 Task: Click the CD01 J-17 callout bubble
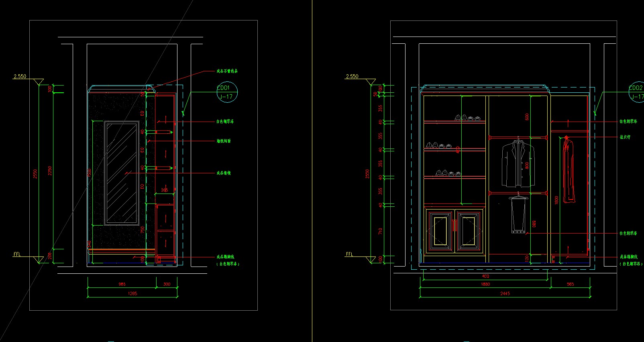pos(227,92)
